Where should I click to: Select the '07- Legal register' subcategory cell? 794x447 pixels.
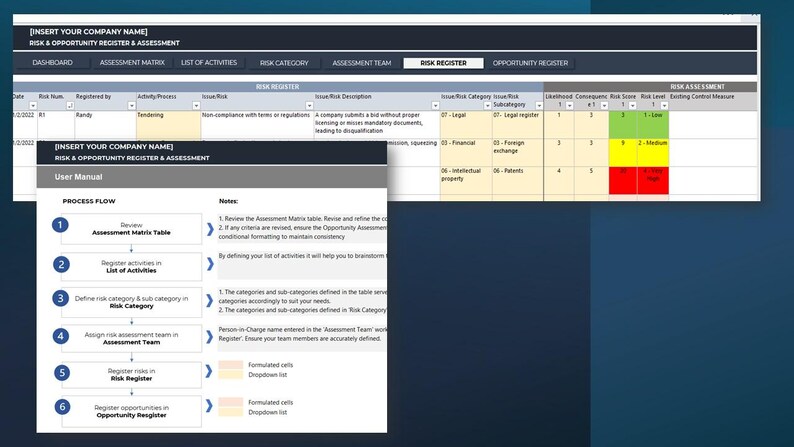tap(518, 125)
